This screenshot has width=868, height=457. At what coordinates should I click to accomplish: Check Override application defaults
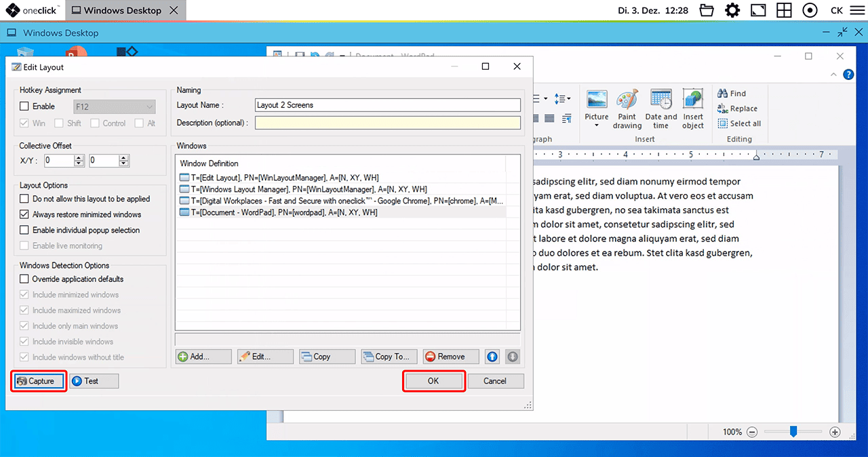pos(25,279)
